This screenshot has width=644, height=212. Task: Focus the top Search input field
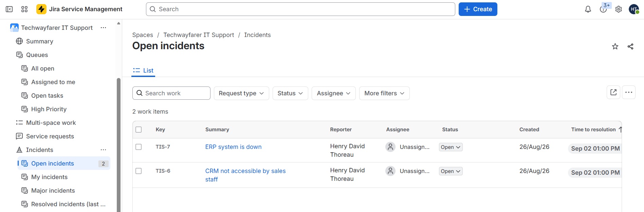[x=300, y=9]
